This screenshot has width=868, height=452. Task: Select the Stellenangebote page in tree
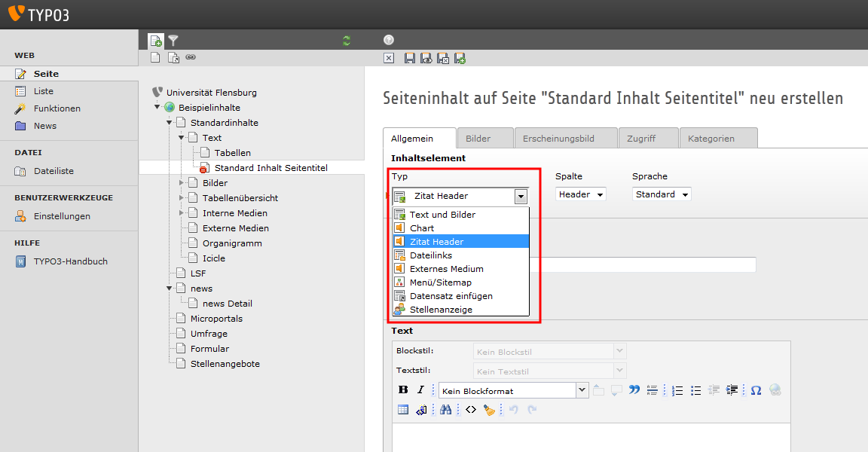tap(225, 364)
